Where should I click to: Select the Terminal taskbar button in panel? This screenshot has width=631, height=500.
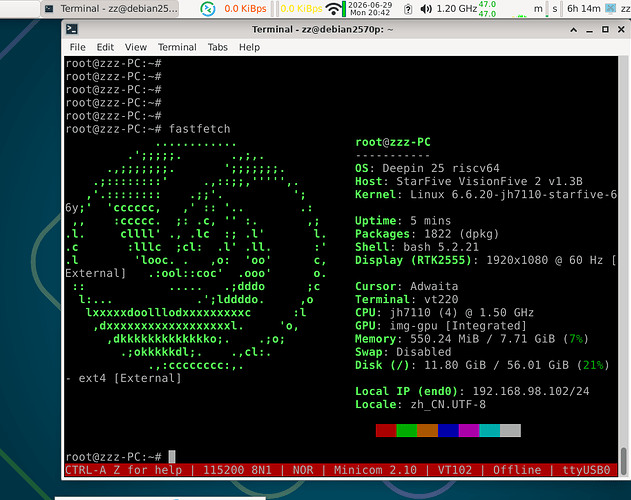(x=111, y=8)
